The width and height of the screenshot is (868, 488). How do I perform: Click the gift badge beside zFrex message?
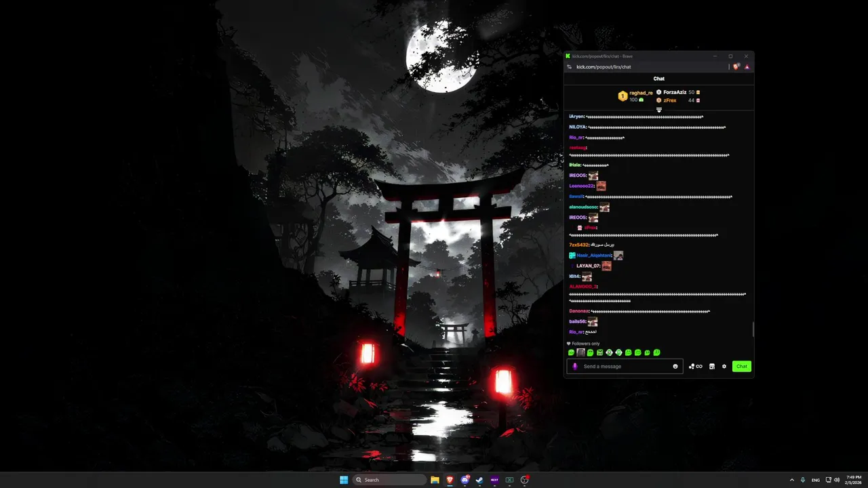tap(580, 228)
